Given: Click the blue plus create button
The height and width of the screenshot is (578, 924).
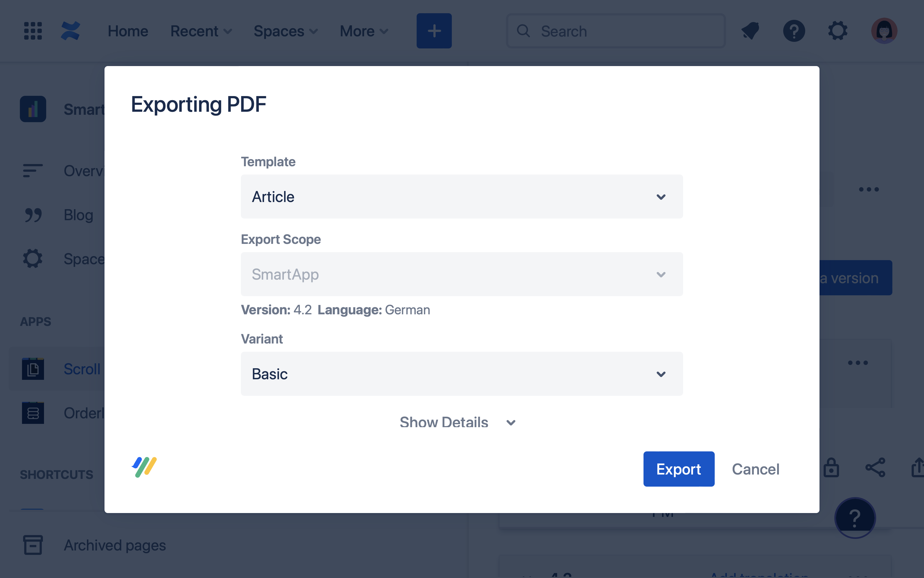Looking at the screenshot, I should click(x=434, y=31).
